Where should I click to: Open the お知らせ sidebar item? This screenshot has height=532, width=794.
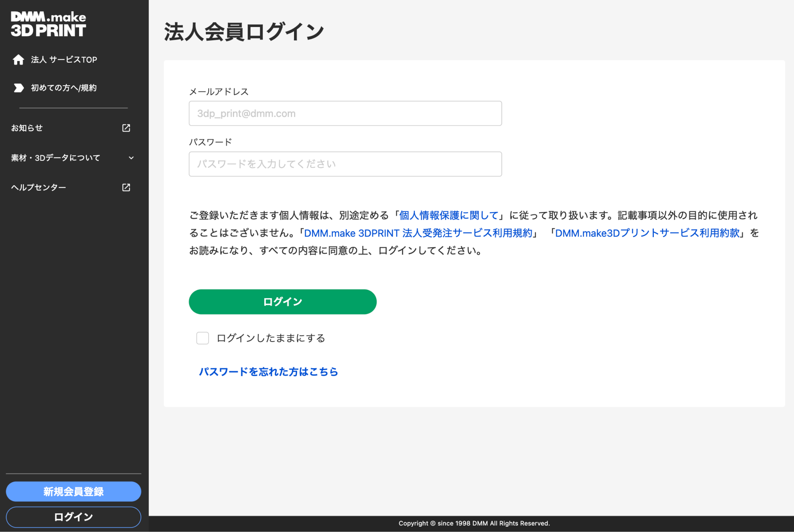[x=27, y=128]
